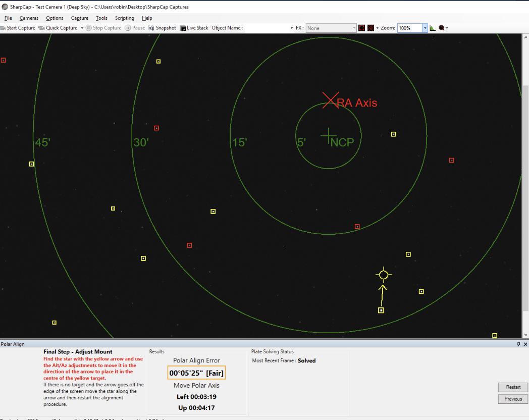
Task: Click the polar align error value box
Action: (x=196, y=373)
